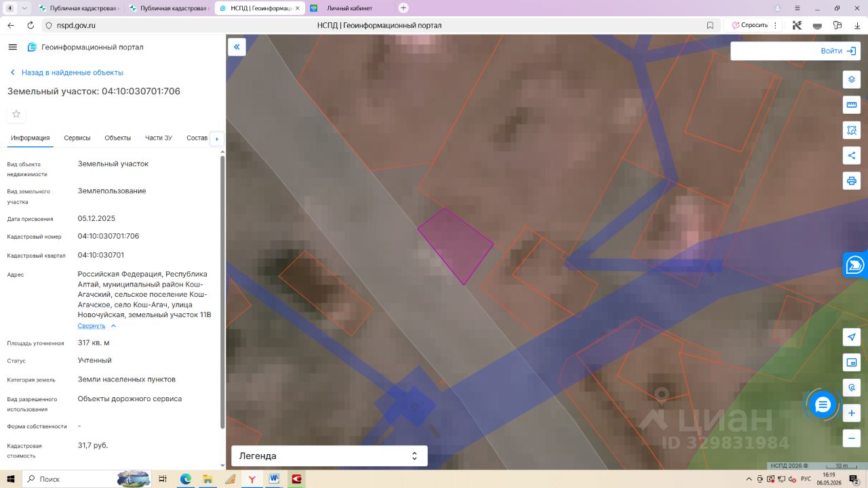Select the ruler measurement tool
The image size is (868, 488).
coord(852,105)
